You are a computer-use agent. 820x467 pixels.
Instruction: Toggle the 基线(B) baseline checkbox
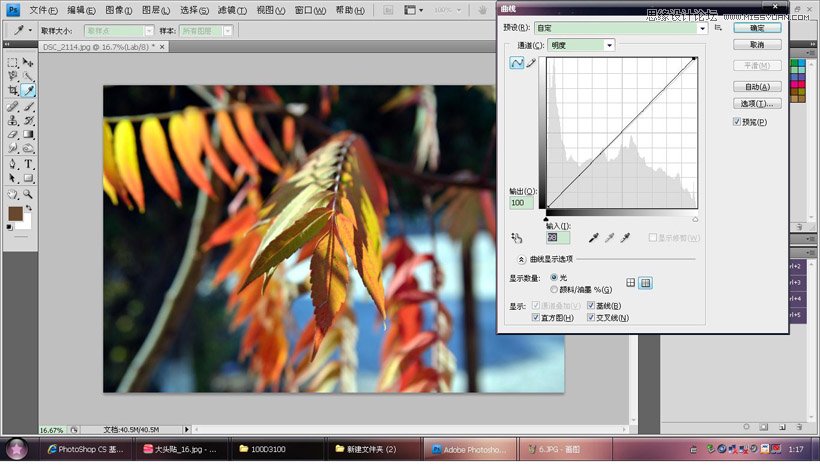[591, 305]
